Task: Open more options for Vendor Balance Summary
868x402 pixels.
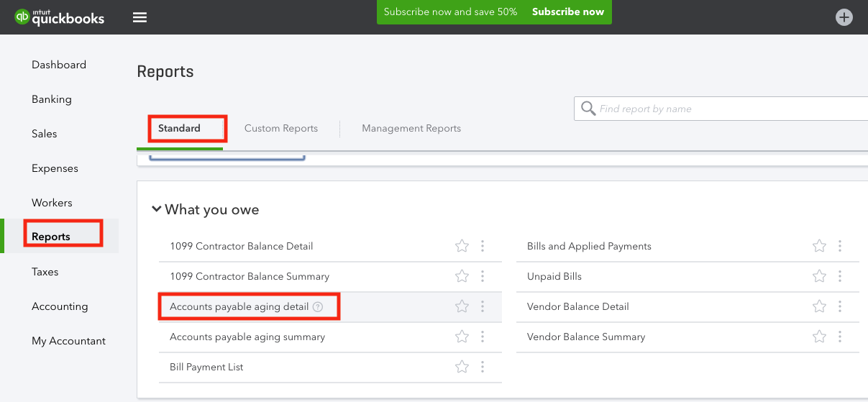Action: (840, 337)
